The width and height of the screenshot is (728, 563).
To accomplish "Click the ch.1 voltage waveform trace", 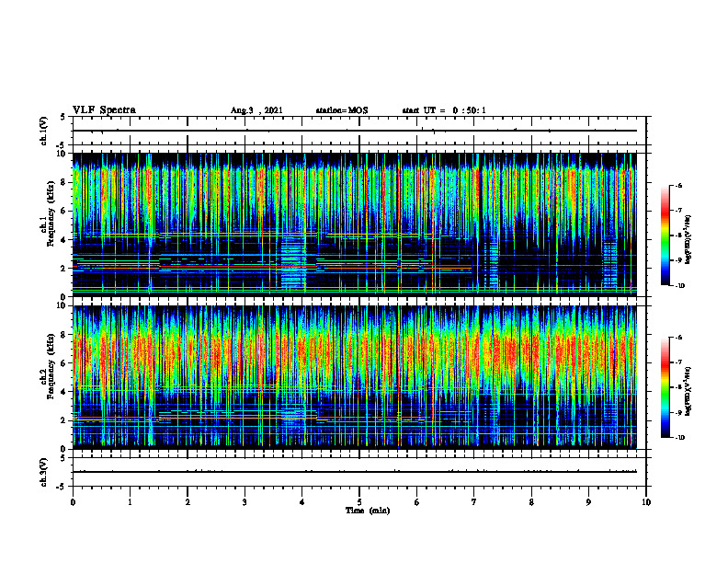I will pyautogui.click(x=355, y=131).
